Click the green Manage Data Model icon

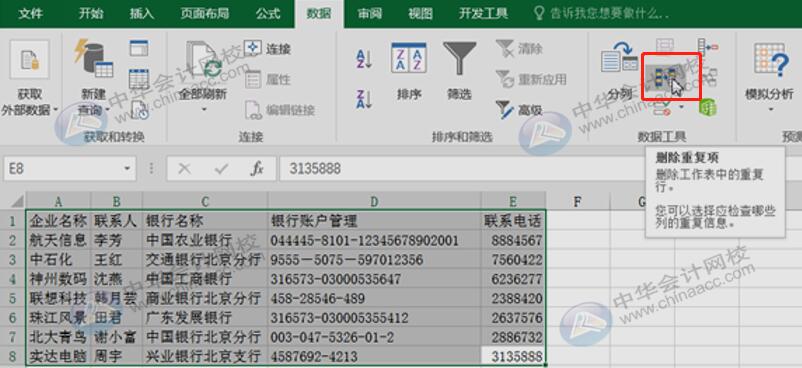[x=708, y=107]
